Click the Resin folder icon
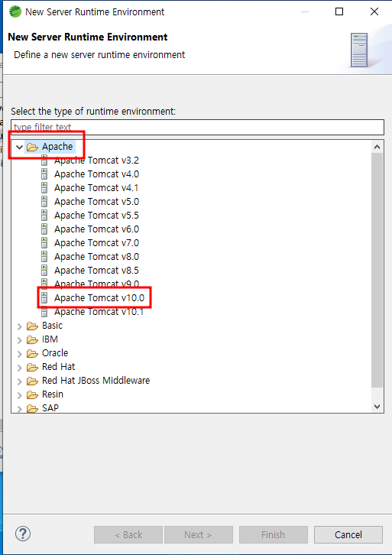This screenshot has width=392, height=555. [33, 394]
